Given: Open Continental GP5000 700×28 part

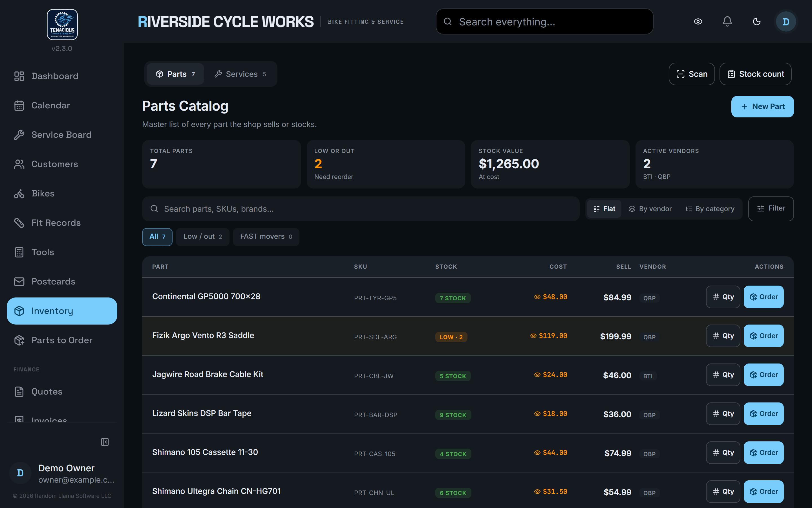Looking at the screenshot, I should point(206,297).
